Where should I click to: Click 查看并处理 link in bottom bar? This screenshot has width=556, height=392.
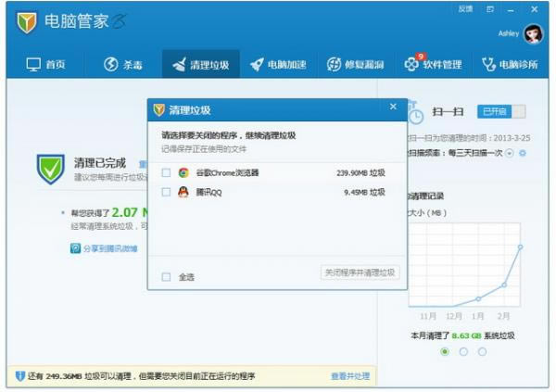click(x=350, y=376)
